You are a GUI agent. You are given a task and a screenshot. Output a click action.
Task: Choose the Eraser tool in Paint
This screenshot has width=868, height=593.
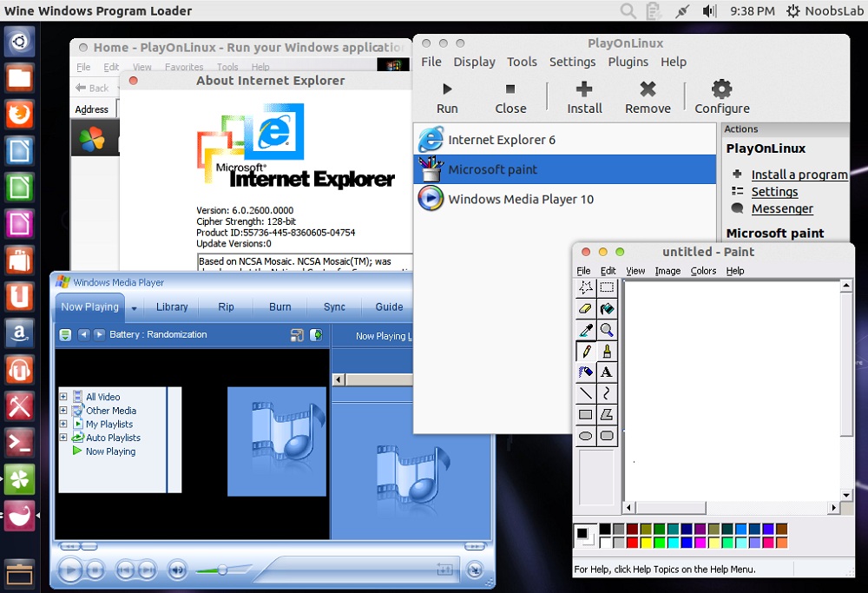pyautogui.click(x=586, y=308)
